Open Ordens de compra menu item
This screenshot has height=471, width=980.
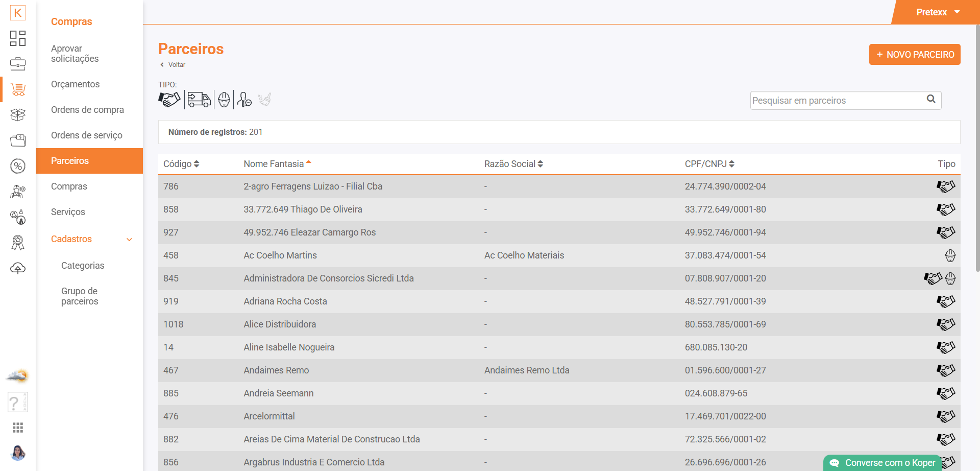(x=87, y=110)
